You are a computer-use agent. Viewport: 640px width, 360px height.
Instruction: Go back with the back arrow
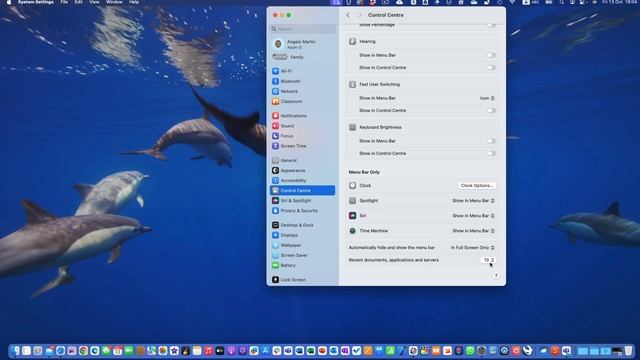click(x=348, y=15)
